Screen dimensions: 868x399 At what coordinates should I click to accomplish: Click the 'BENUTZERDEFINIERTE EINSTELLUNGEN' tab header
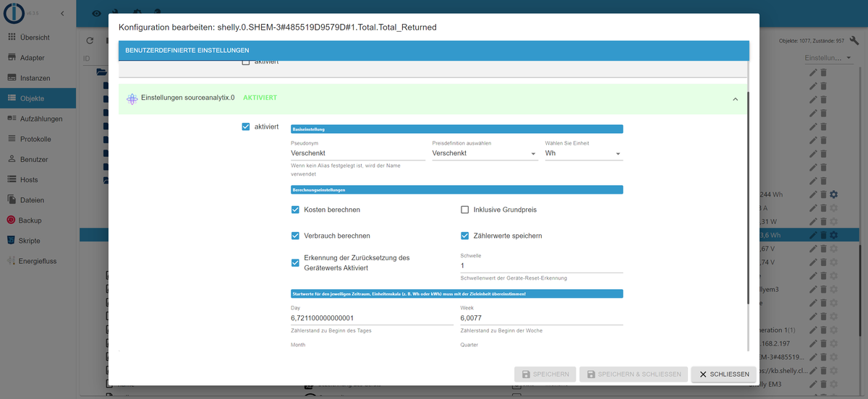pyautogui.click(x=187, y=51)
